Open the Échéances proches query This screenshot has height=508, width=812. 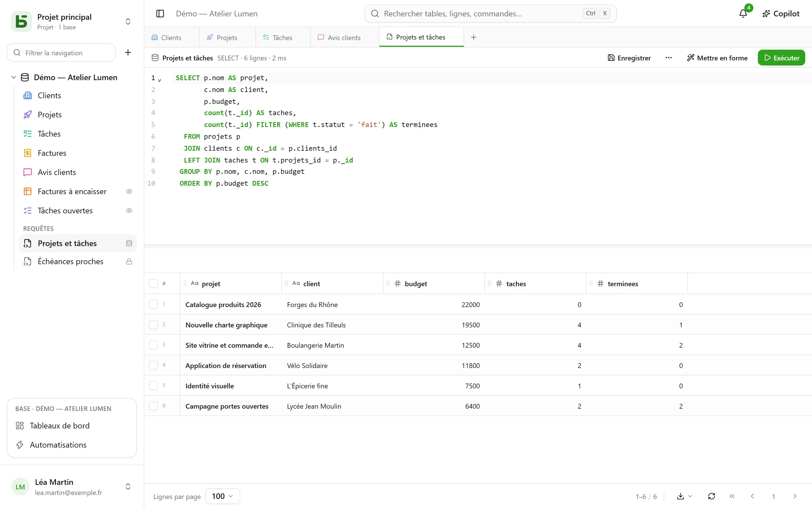pos(78,261)
